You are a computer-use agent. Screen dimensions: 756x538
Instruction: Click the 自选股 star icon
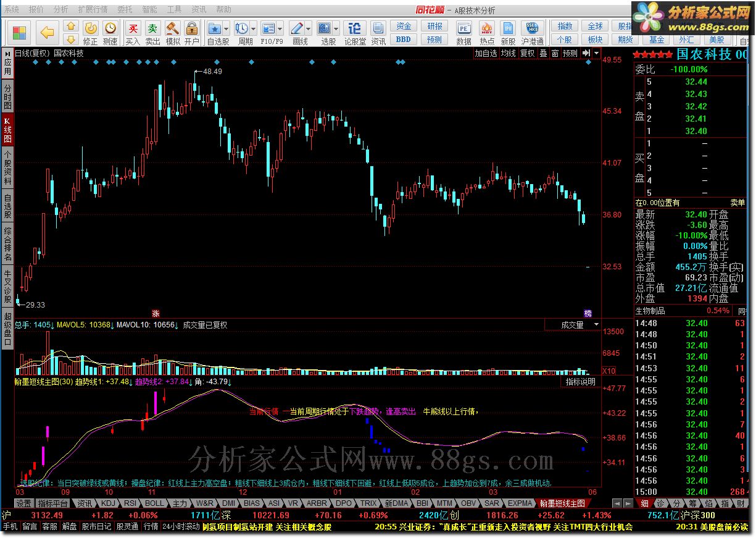tap(214, 28)
